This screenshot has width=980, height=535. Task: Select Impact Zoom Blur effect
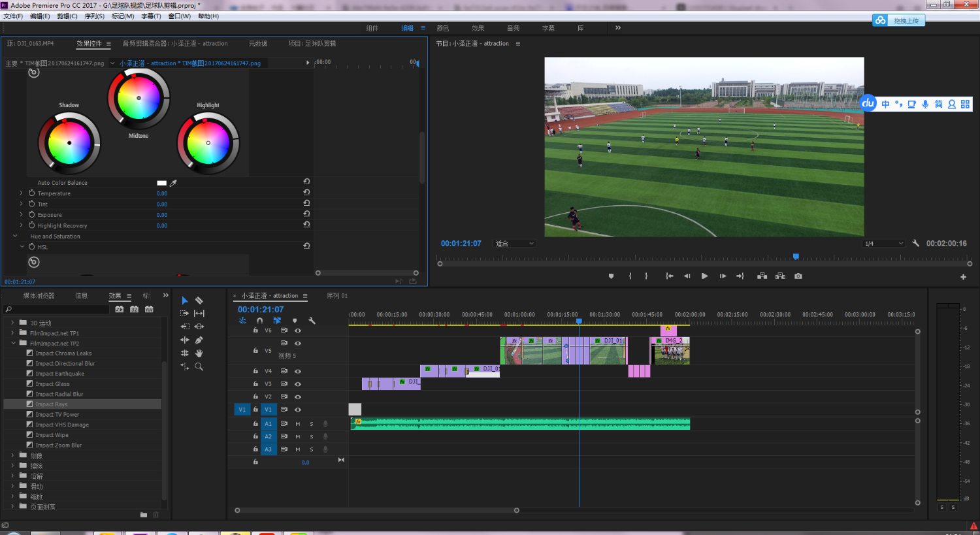59,446
